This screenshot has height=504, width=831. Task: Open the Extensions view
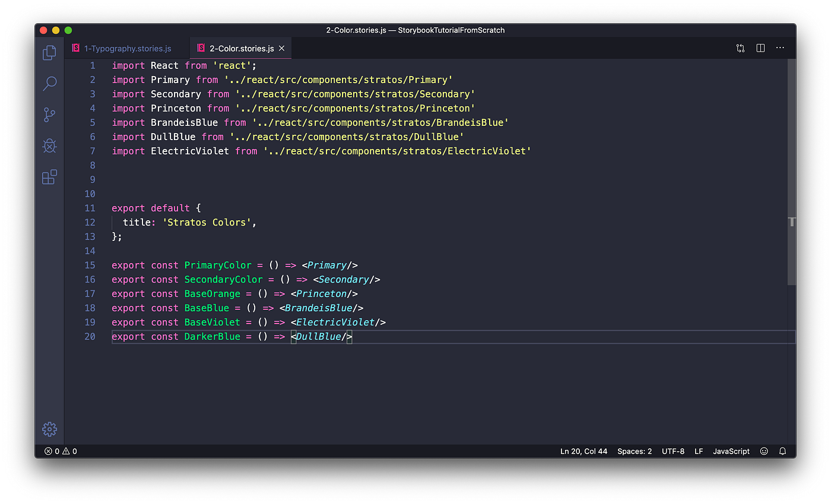click(x=49, y=176)
